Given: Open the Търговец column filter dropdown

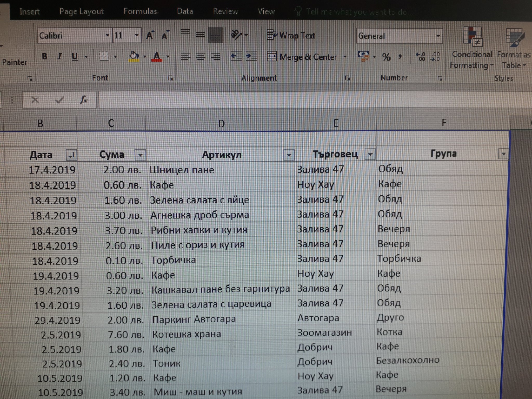Looking at the screenshot, I should [370, 155].
